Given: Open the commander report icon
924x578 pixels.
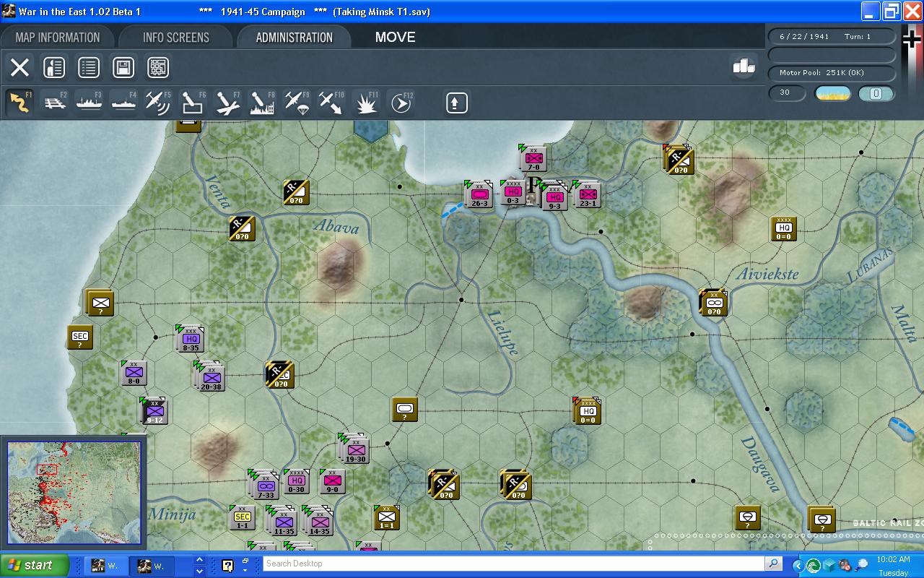Looking at the screenshot, I should coord(54,67).
